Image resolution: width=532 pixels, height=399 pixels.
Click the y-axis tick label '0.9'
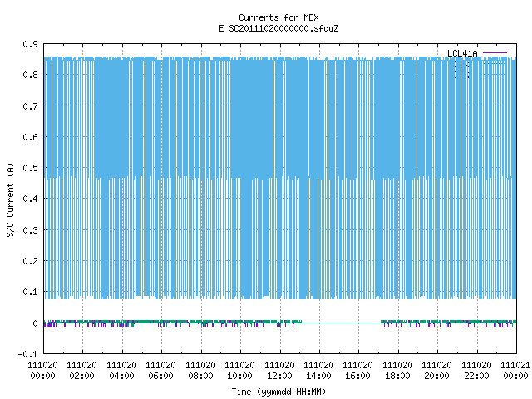(x=30, y=44)
